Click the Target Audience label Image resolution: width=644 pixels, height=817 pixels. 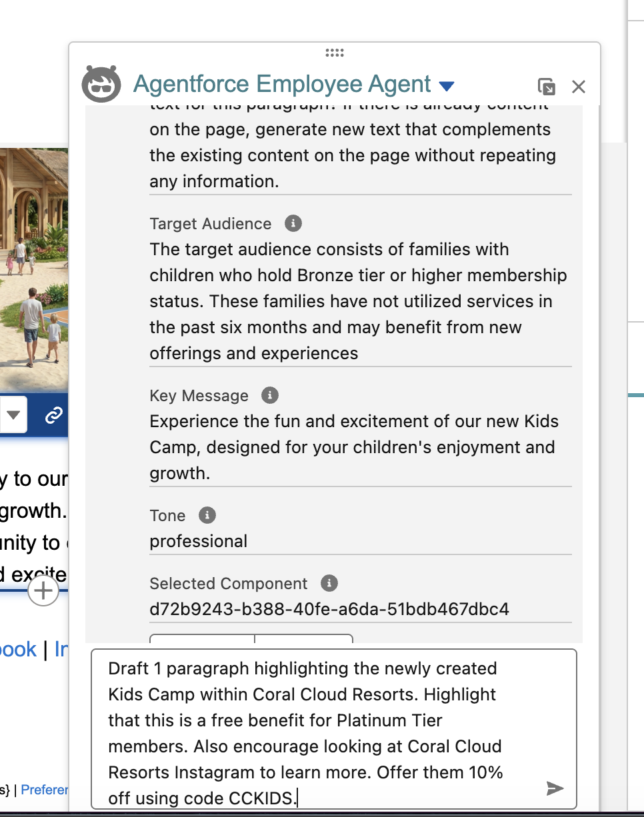pyautogui.click(x=211, y=224)
